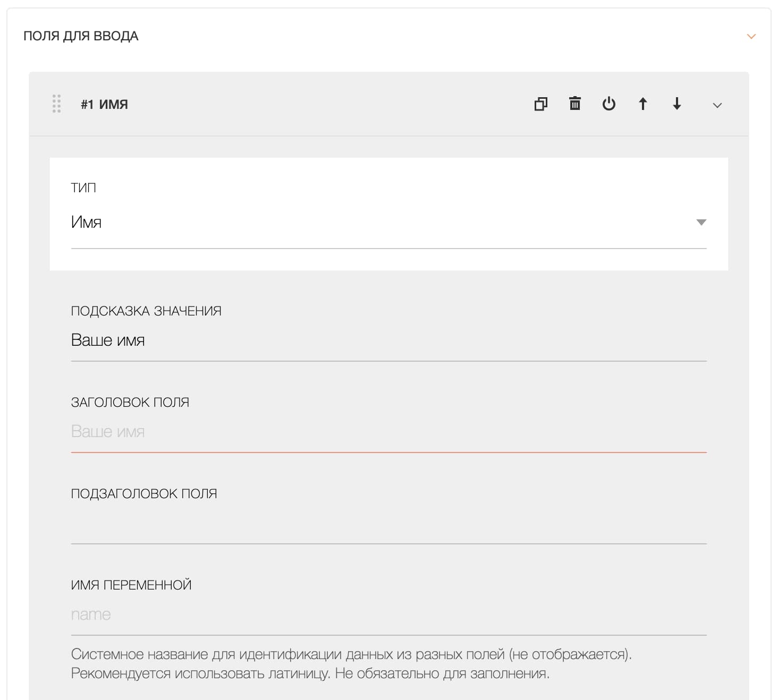
Task: Click the trash icon in the field toolbar
Action: pyautogui.click(x=576, y=104)
